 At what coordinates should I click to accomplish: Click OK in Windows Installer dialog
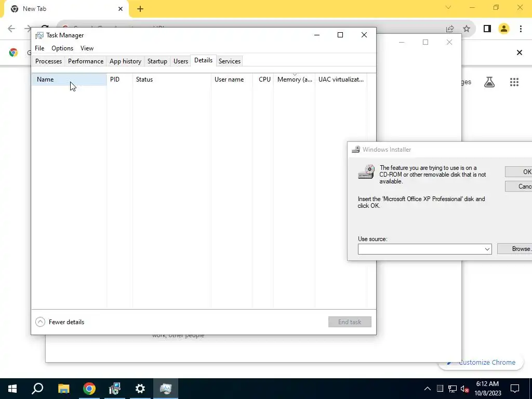click(x=518, y=171)
